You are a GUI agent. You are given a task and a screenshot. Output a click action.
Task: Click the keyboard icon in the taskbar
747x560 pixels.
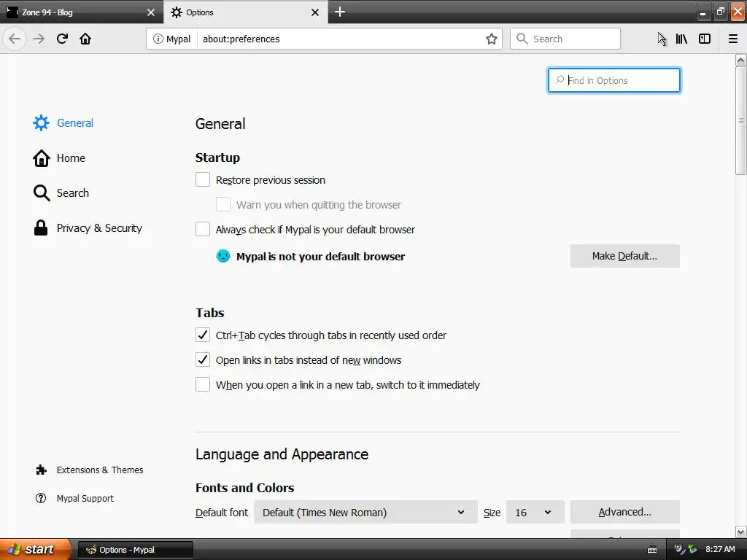click(652, 550)
